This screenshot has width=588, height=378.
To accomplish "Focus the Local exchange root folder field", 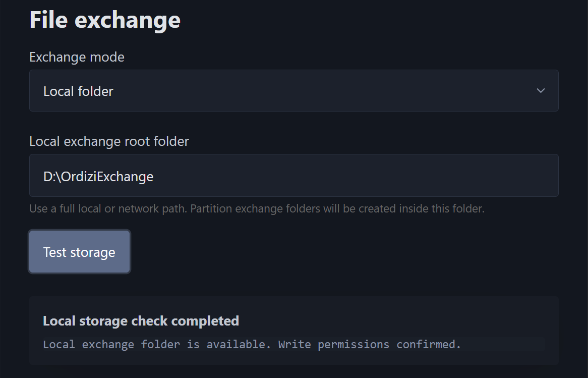I will pyautogui.click(x=294, y=175).
